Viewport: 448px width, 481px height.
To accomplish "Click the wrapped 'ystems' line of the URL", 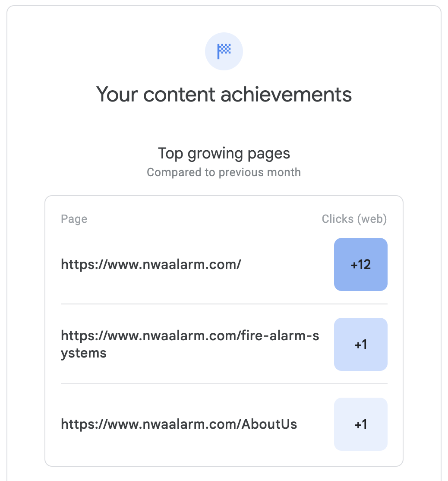I will 84,353.
